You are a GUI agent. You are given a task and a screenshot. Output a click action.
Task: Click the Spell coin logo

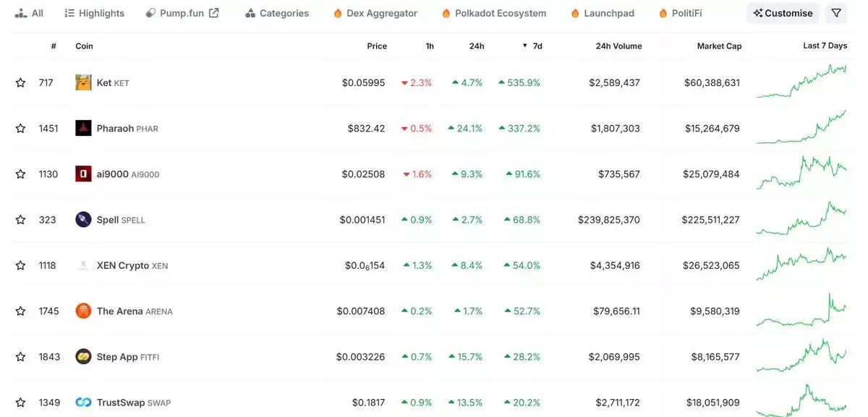pos(83,219)
